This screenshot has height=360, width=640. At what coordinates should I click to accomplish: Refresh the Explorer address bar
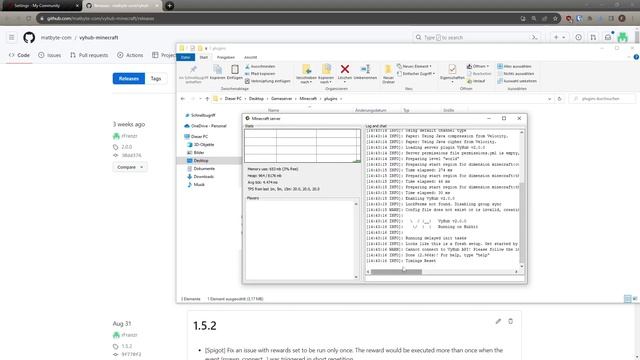[x=560, y=99]
